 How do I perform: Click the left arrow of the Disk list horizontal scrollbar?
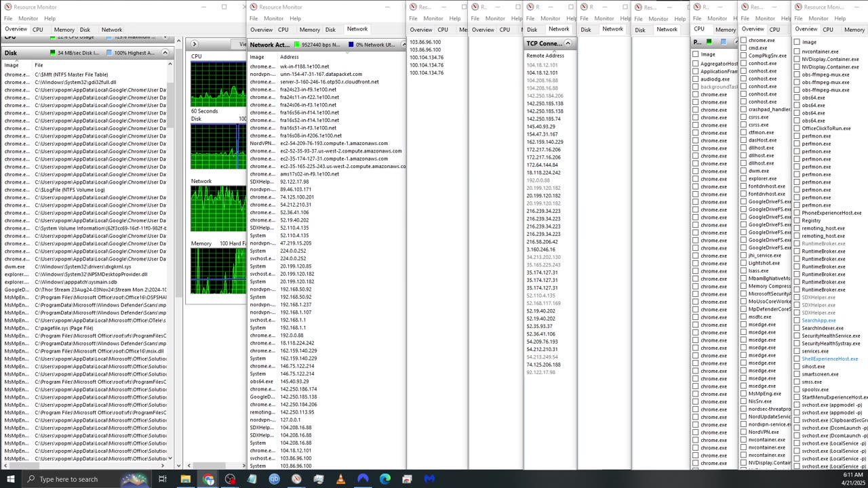7,466
